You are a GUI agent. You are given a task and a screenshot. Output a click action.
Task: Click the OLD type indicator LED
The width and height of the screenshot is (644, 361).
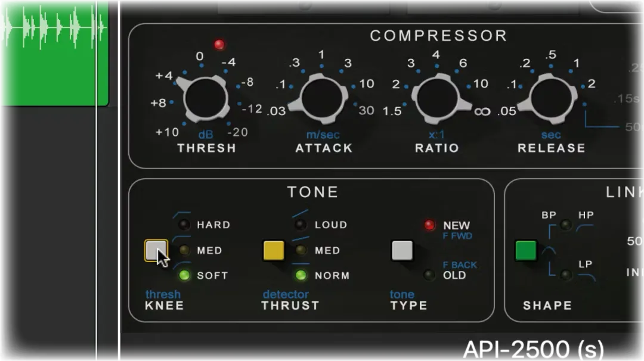click(x=429, y=275)
